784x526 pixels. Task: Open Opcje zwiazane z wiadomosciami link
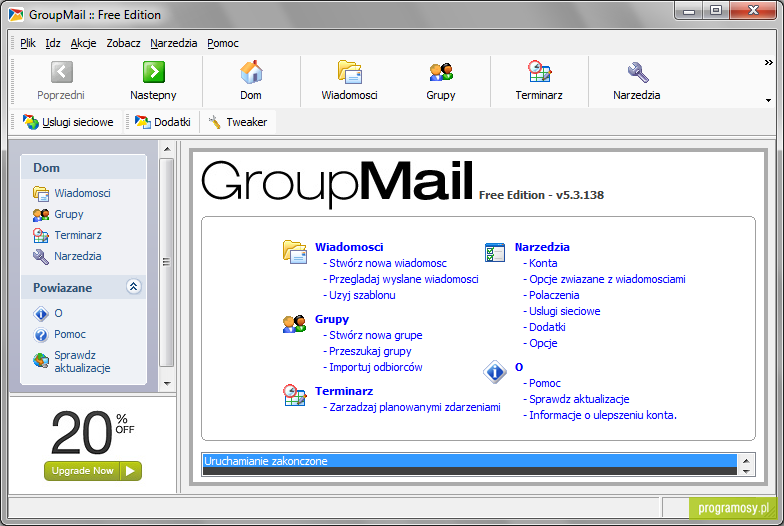pyautogui.click(x=607, y=279)
